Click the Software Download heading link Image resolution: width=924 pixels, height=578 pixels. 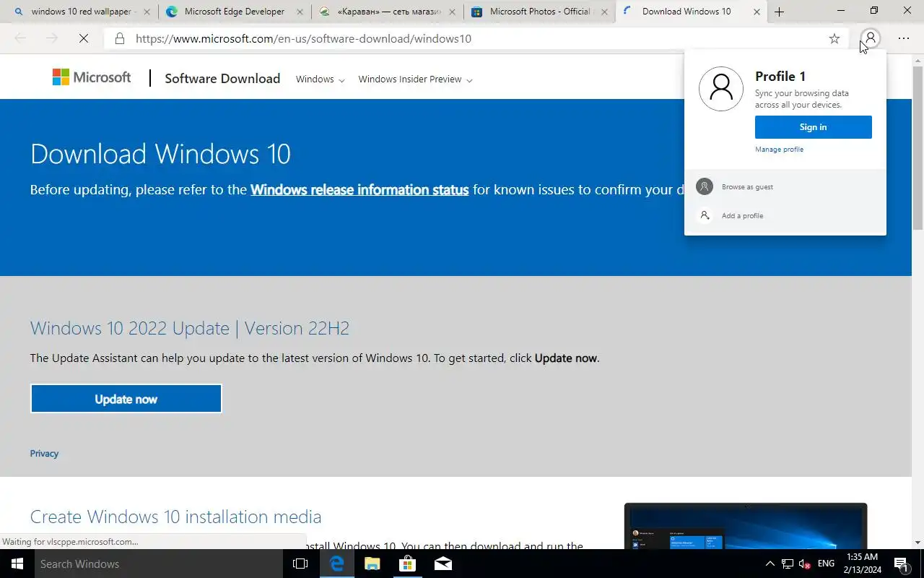[222, 79]
